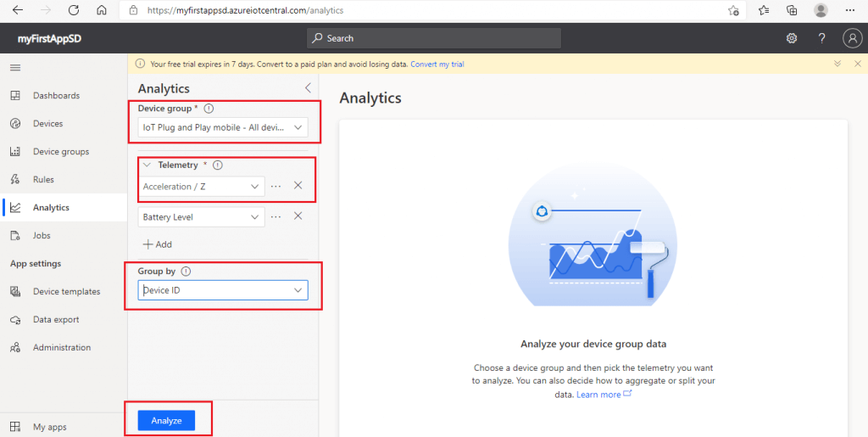Image resolution: width=868 pixels, height=437 pixels.
Task: Remove the Acceleration / Z telemetry
Action: [x=298, y=186]
